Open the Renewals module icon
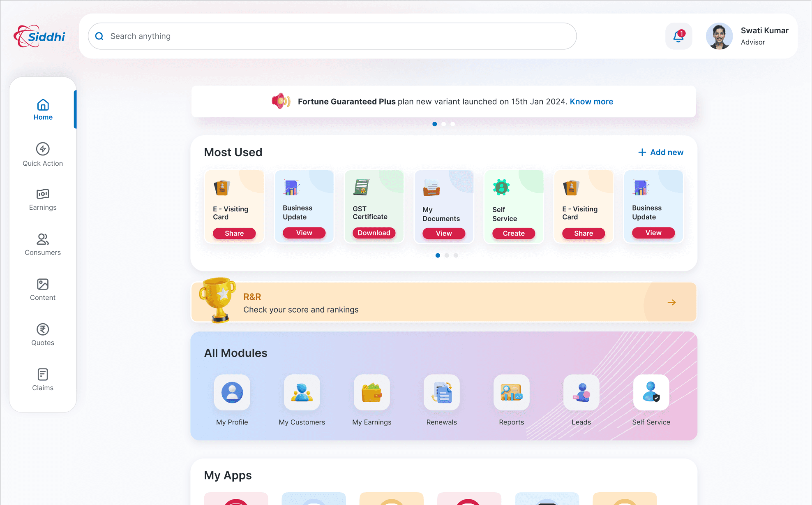 pos(441,392)
